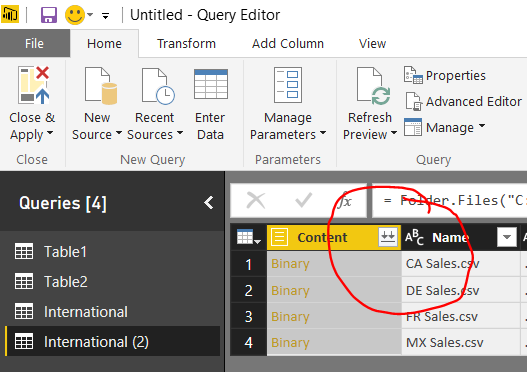Viewport: 527px width, 372px height.
Task: Open the Binary link for MX Sales.csv
Action: (x=290, y=343)
